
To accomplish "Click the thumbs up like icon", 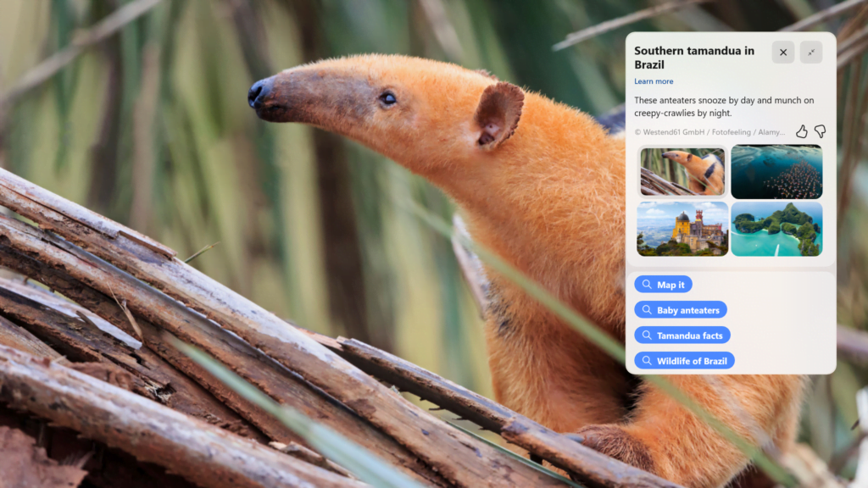I will pos(801,131).
